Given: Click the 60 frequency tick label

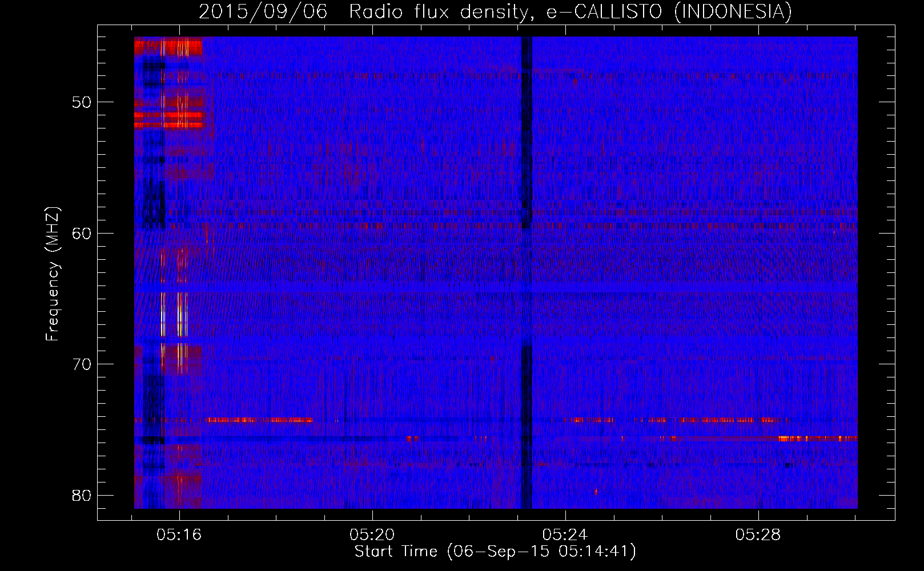Looking at the screenshot, I should pos(82,233).
